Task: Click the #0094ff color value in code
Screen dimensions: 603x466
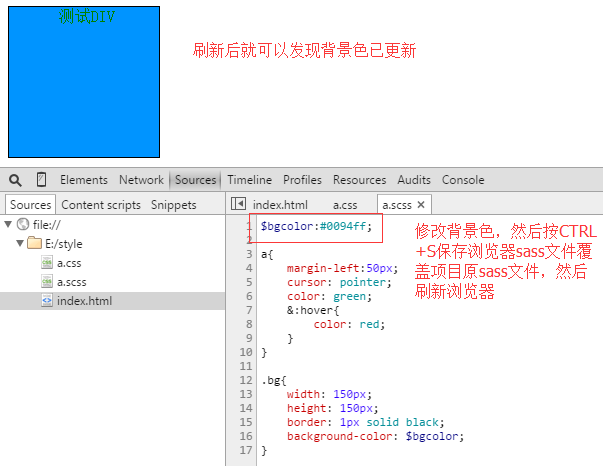Action: click(345, 226)
